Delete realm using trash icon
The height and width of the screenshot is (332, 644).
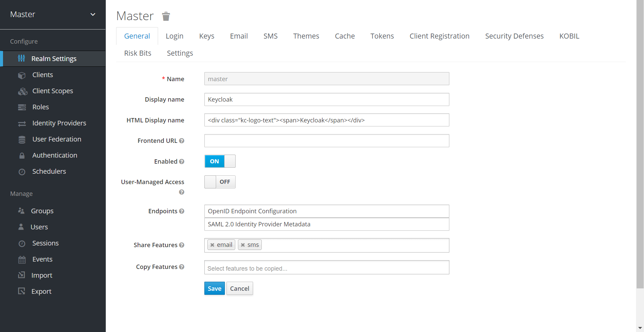[166, 16]
